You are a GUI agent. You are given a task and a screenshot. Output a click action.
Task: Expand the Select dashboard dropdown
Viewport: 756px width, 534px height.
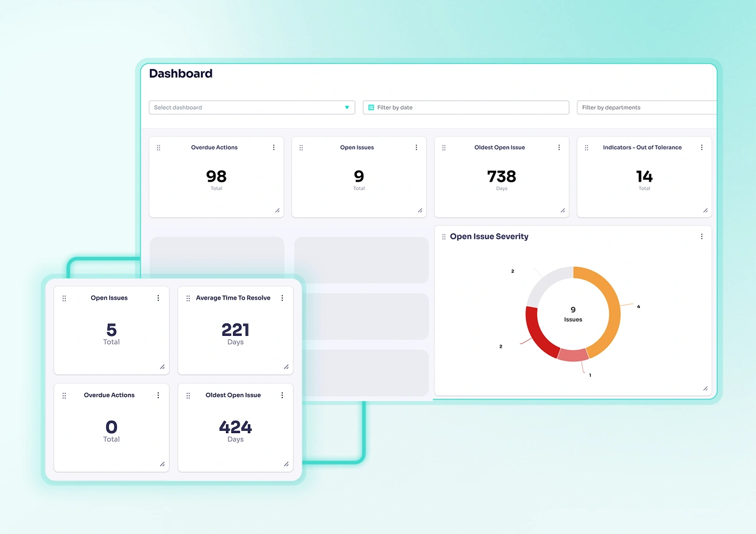pyautogui.click(x=347, y=107)
